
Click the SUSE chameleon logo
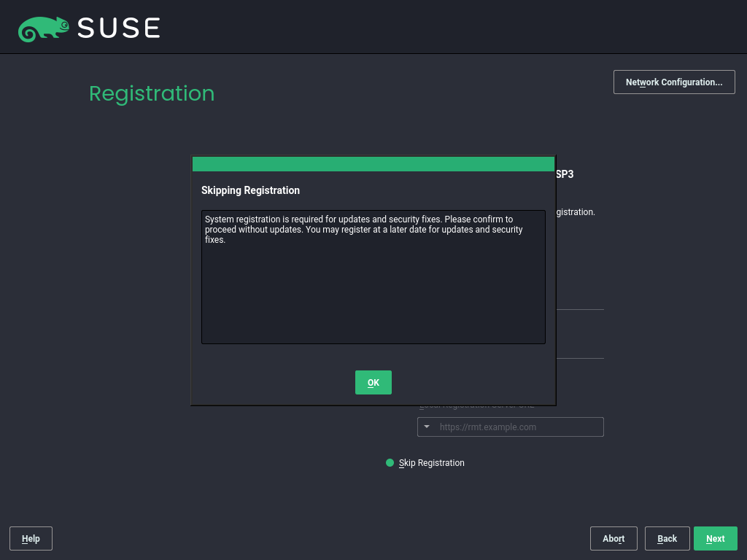point(44,28)
